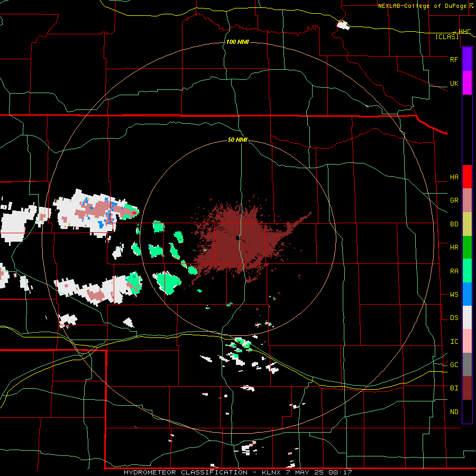Click the 'RF' legend label

coord(454,59)
